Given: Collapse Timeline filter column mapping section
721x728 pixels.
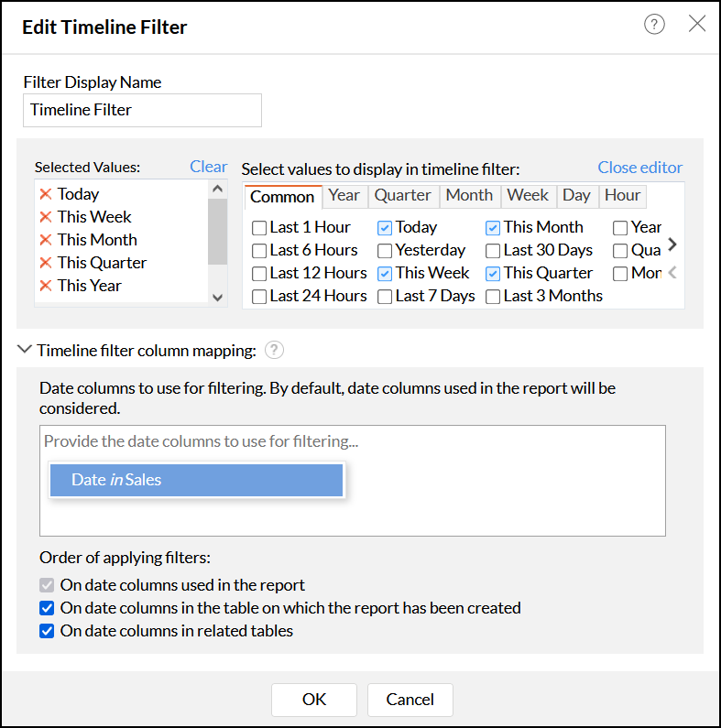Looking at the screenshot, I should (x=24, y=349).
